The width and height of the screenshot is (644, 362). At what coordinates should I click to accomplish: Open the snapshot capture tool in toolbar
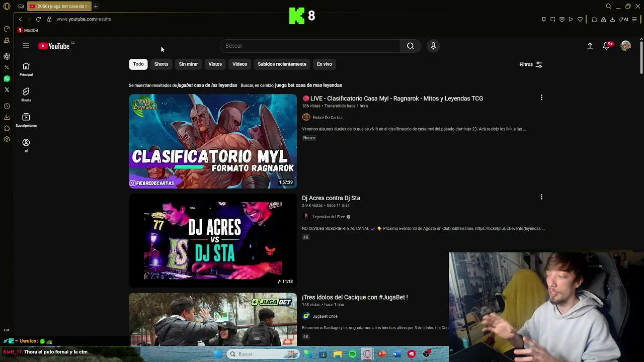pos(553,19)
